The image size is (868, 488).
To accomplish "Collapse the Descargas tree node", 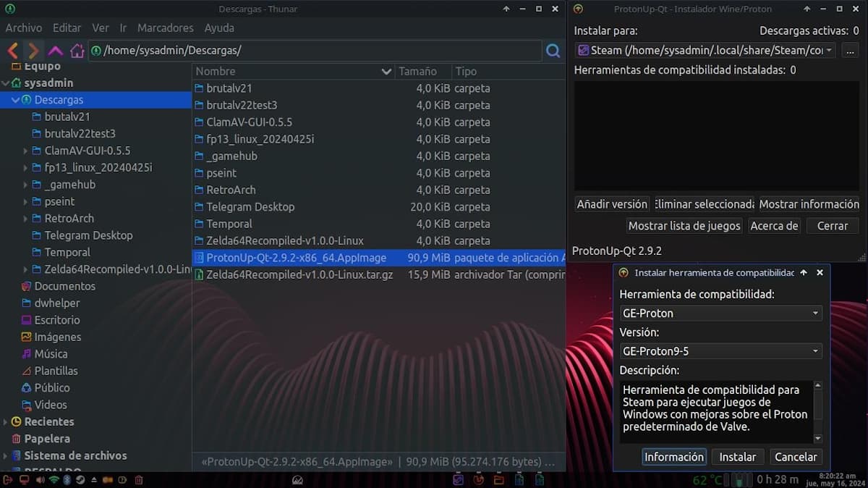I will click(x=15, y=100).
